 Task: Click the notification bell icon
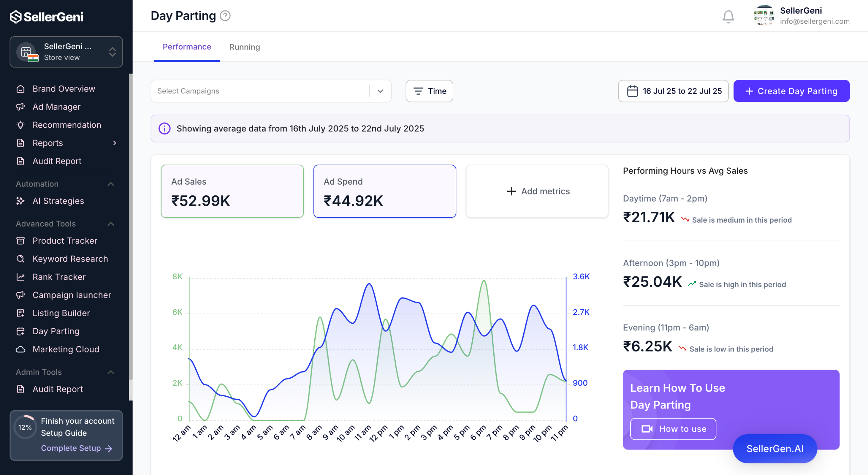(728, 17)
